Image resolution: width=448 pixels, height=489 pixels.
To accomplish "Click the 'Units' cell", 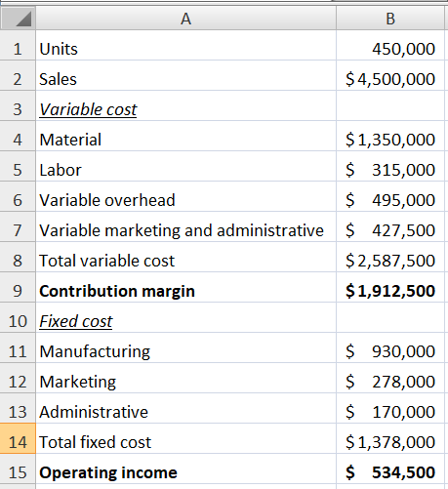I will (x=185, y=45).
